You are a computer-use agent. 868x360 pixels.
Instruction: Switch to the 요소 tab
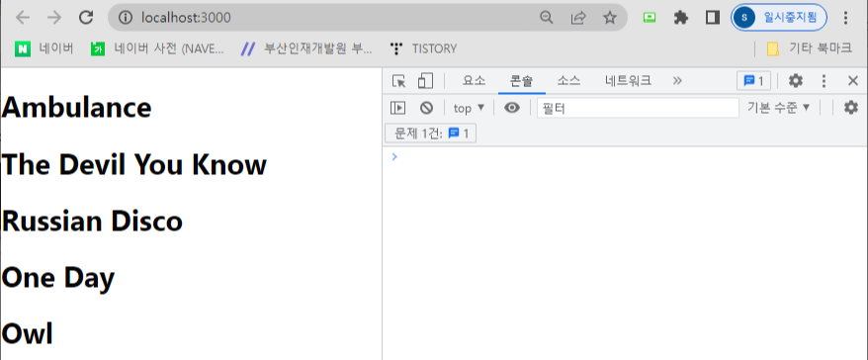(x=474, y=81)
